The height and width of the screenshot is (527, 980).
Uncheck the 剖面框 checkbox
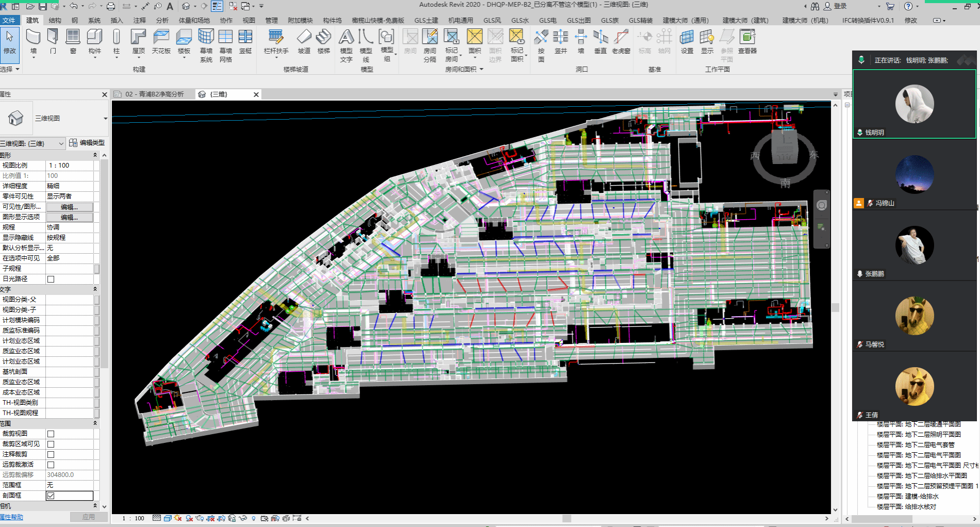click(x=51, y=496)
